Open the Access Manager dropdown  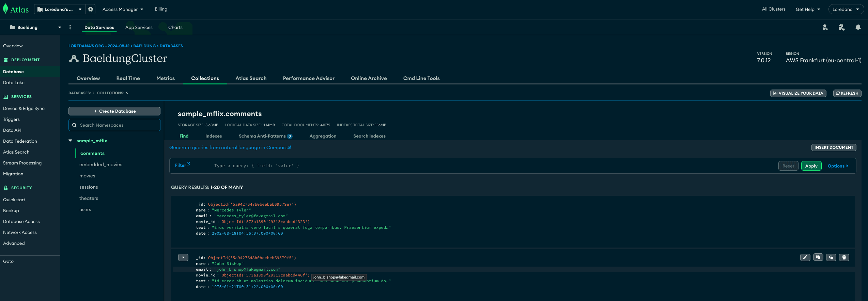123,9
